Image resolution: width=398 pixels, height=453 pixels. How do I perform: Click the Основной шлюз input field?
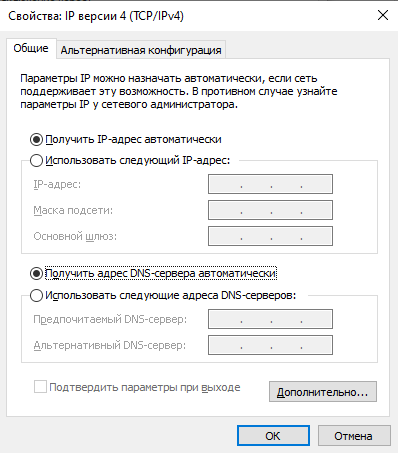coord(270,236)
